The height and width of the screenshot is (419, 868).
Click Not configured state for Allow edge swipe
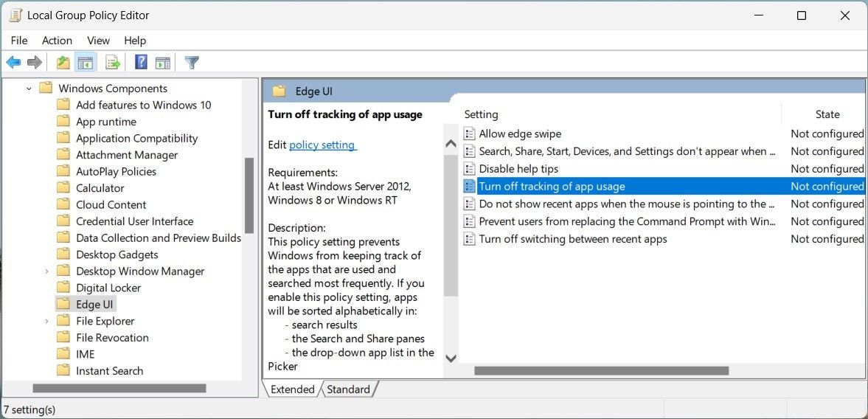827,134
